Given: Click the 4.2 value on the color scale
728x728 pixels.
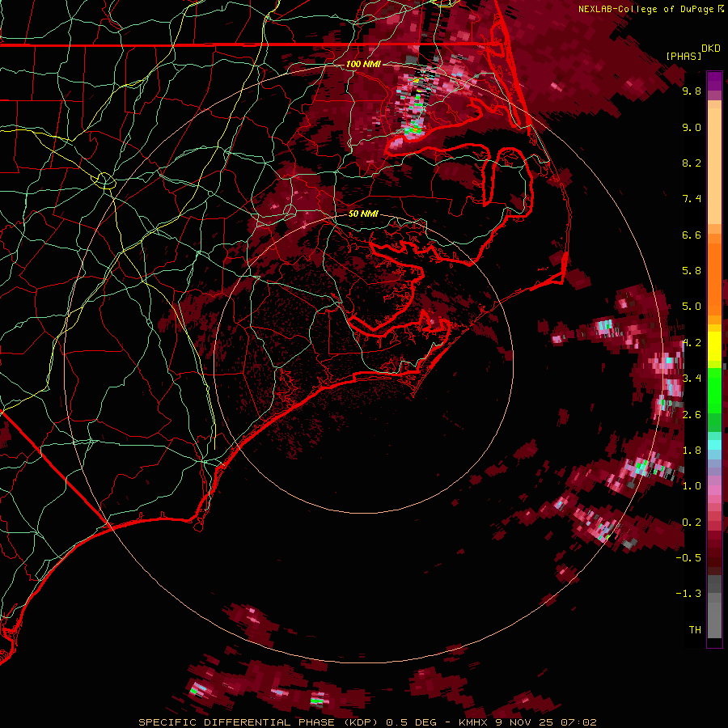Looking at the screenshot, I should 692,343.
